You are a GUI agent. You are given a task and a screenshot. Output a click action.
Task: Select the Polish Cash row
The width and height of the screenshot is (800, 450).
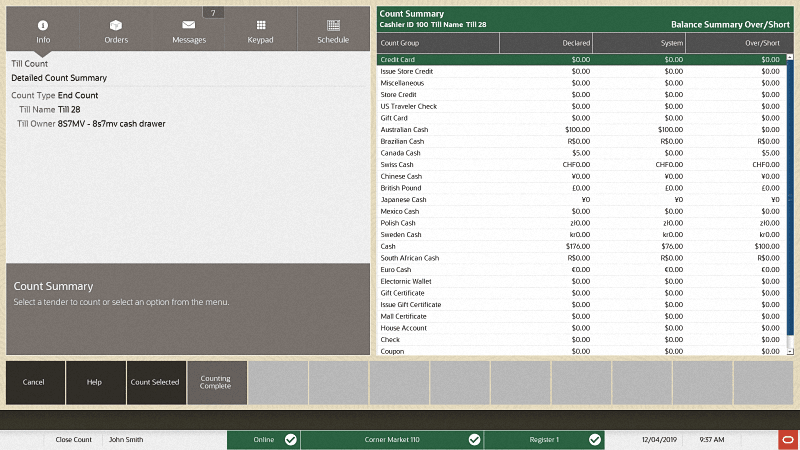point(582,223)
